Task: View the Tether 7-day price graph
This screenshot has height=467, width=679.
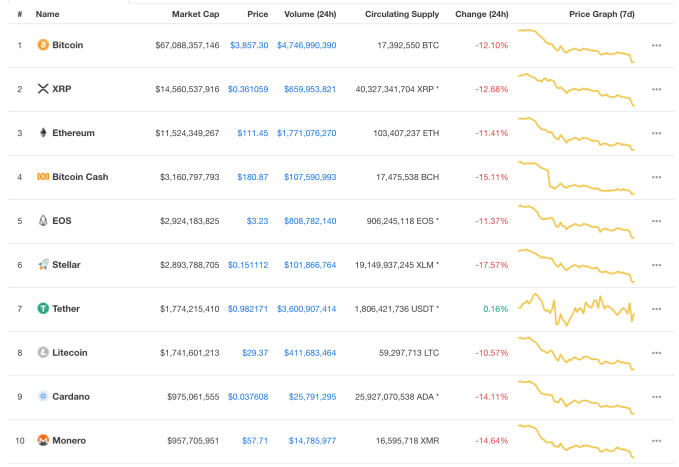Action: (577, 308)
